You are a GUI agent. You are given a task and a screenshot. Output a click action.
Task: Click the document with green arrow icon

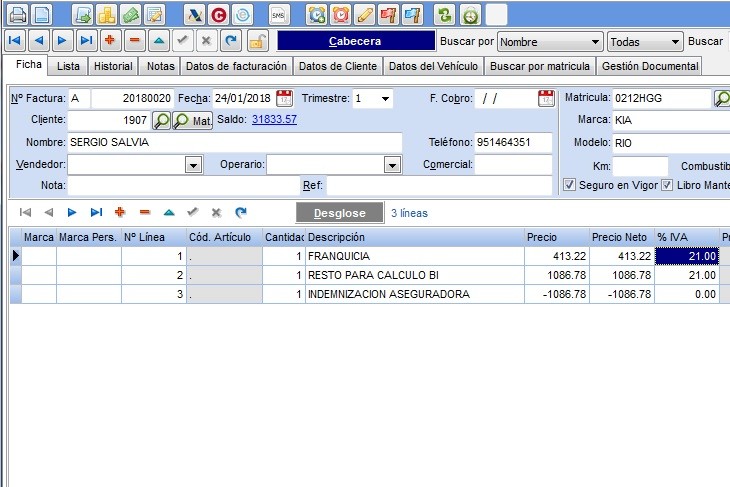click(x=83, y=15)
